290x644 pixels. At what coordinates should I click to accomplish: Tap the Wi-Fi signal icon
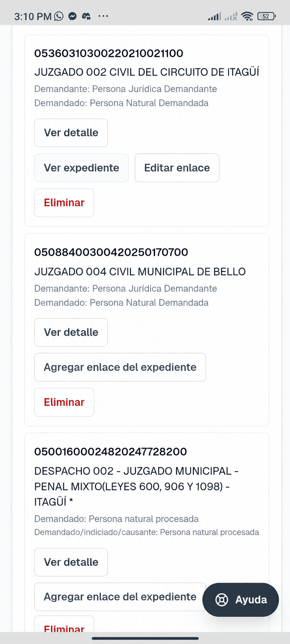(247, 16)
